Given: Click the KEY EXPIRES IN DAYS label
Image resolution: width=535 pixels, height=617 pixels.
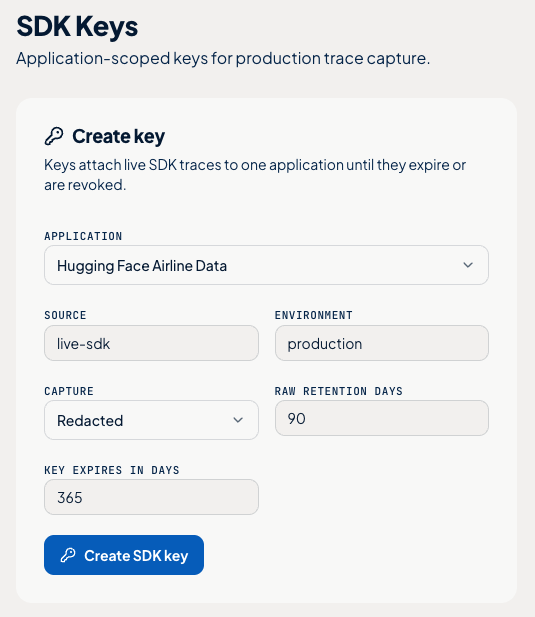Looking at the screenshot, I should (112, 470).
